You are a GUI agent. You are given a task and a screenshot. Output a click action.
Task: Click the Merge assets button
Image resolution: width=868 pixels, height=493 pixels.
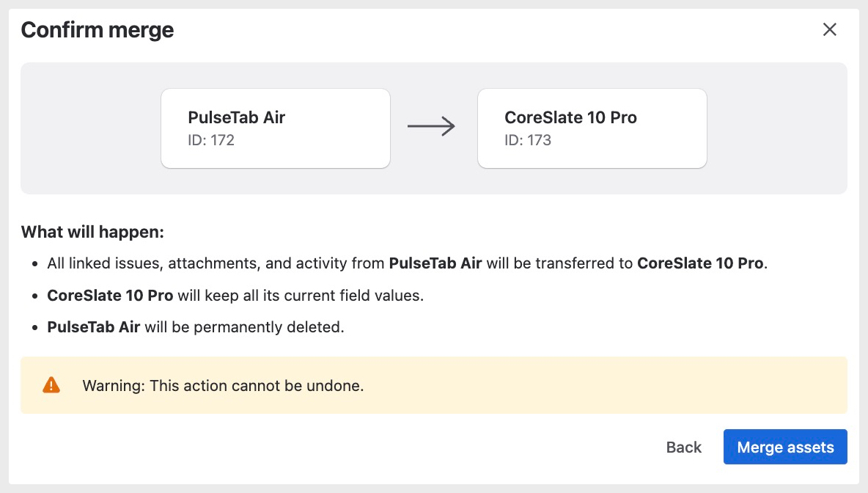(x=785, y=447)
